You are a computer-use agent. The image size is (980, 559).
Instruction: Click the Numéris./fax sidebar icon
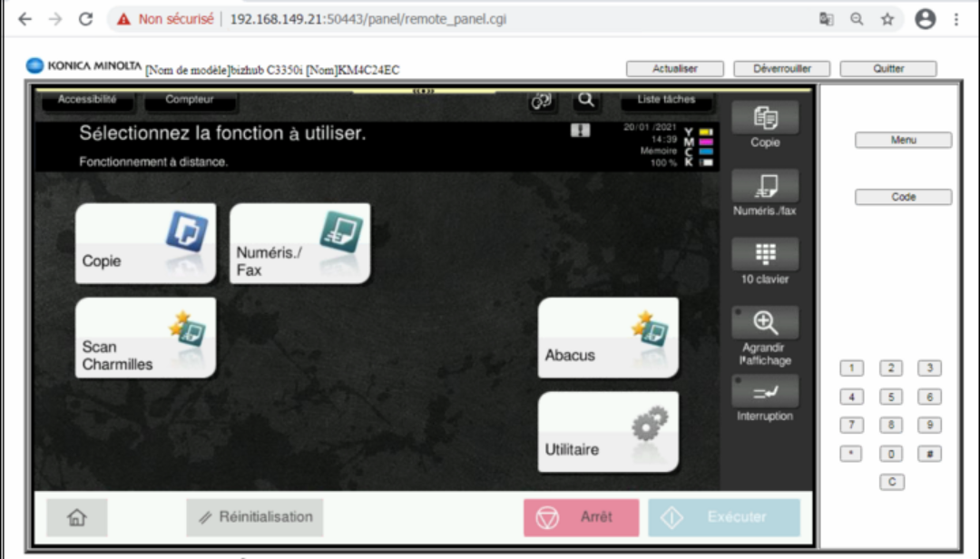point(765,186)
